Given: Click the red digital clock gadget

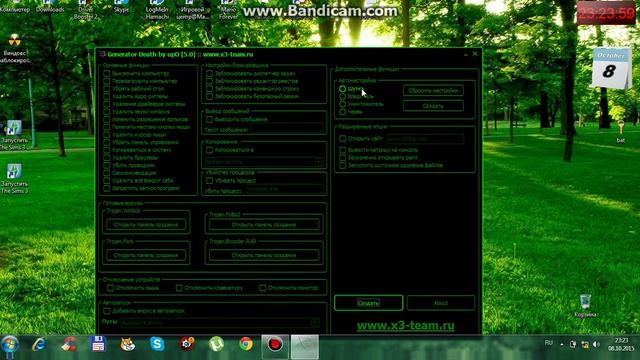Looking at the screenshot, I should [x=606, y=13].
